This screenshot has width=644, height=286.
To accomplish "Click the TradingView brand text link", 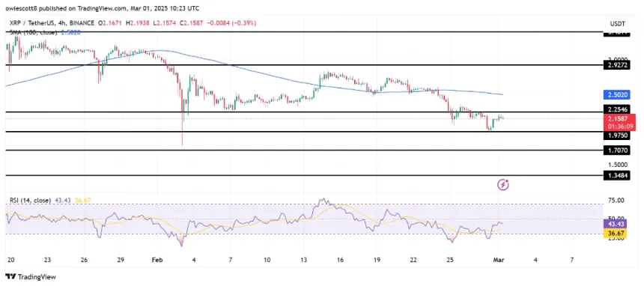I will [35, 277].
